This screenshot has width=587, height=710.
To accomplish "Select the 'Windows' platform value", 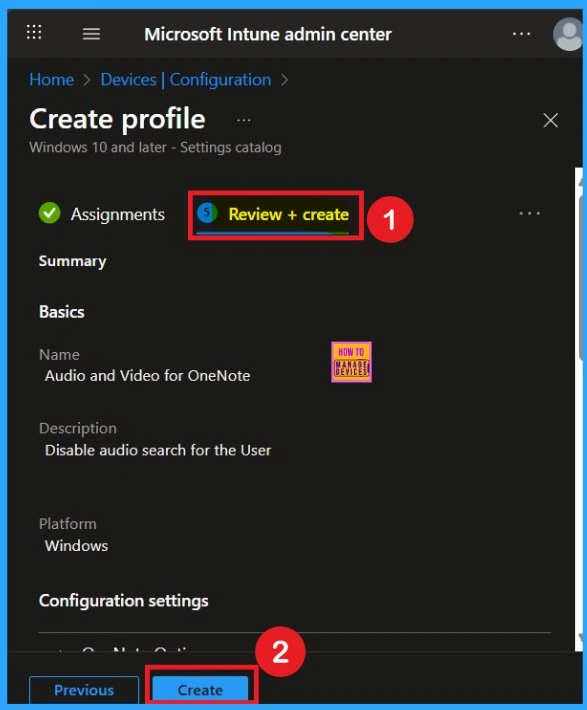I will click(77, 546).
